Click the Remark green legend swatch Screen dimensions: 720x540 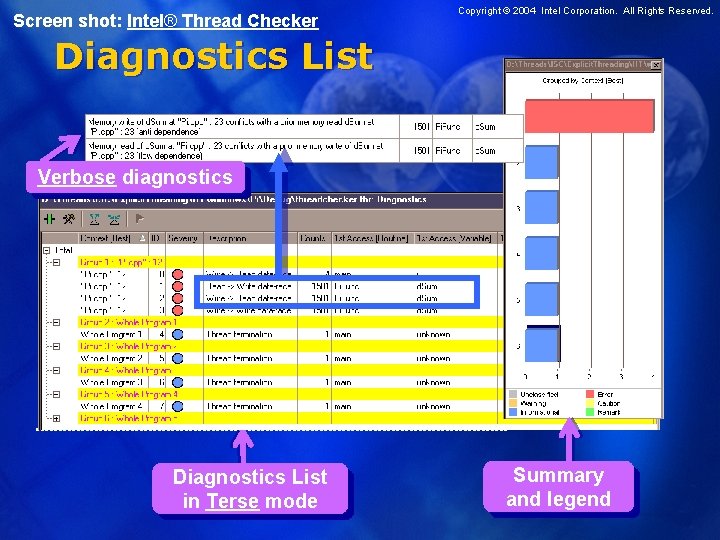pyautogui.click(x=590, y=412)
